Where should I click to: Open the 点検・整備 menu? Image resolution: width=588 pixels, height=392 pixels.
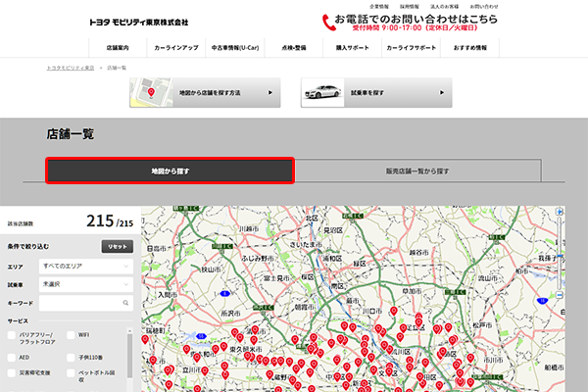[x=294, y=48]
